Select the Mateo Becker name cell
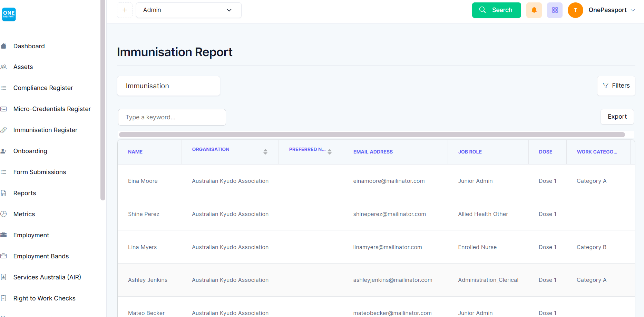This screenshot has width=644, height=317. click(x=146, y=313)
